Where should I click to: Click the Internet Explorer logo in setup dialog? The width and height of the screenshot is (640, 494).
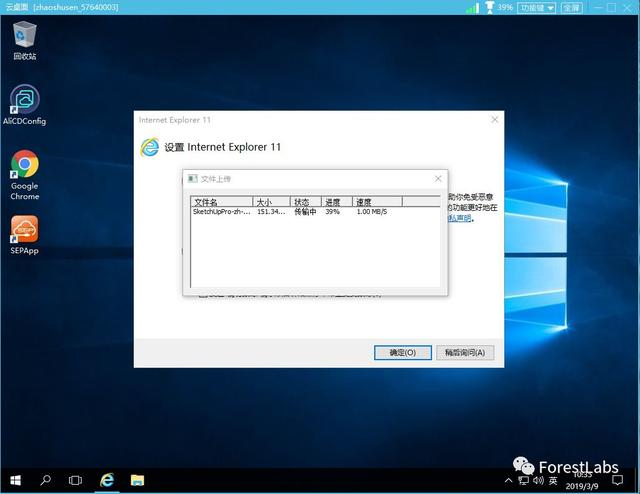pyautogui.click(x=150, y=147)
